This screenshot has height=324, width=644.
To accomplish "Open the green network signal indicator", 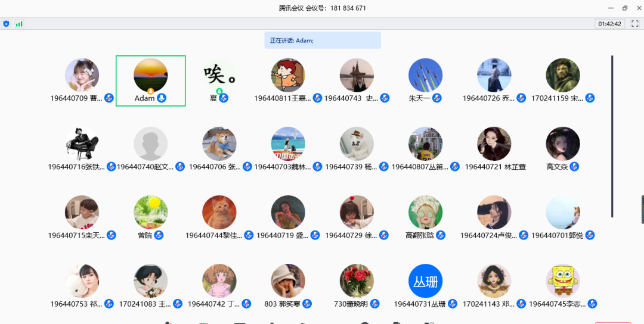I will (x=19, y=24).
